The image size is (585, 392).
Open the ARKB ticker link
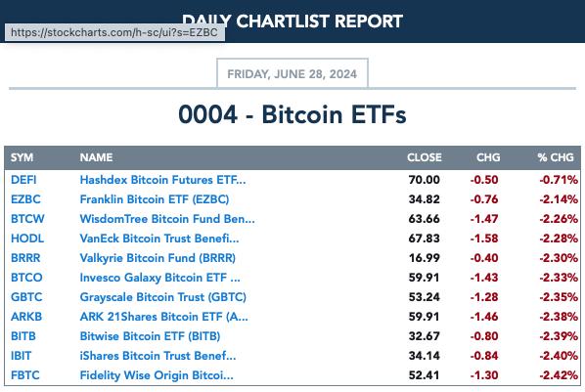tap(26, 317)
